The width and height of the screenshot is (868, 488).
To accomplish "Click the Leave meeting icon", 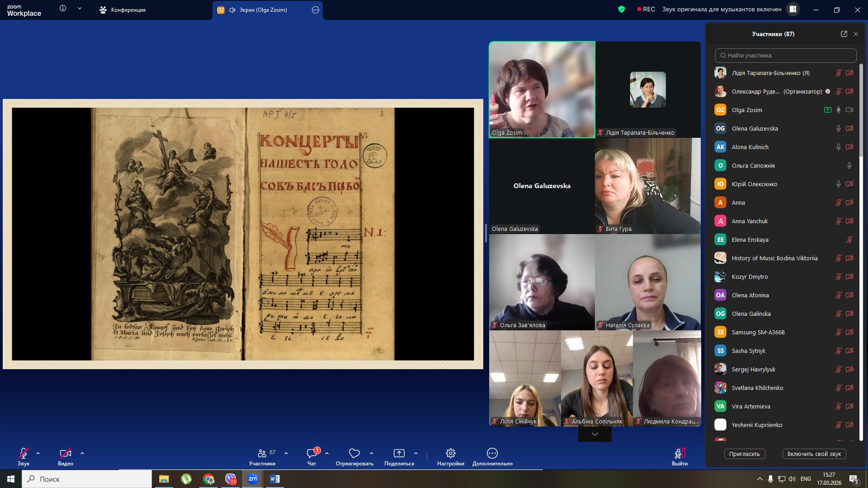I will point(679,453).
